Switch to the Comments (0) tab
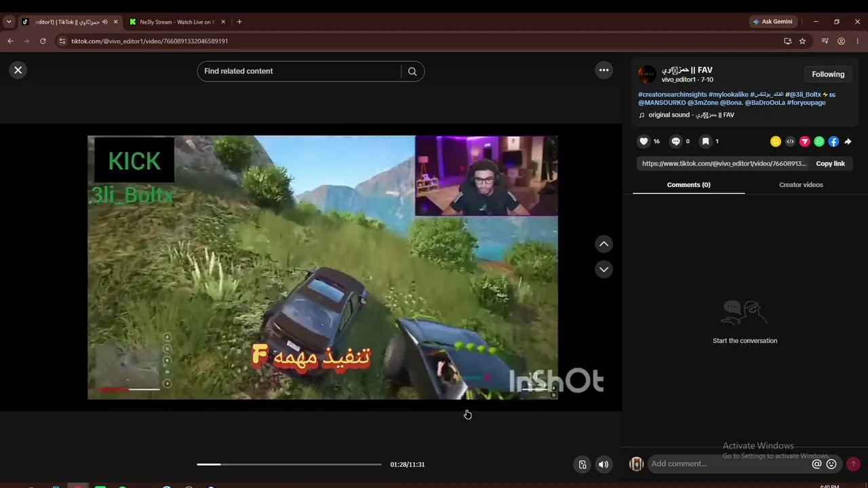Screen dimensions: 868x488 688,185
